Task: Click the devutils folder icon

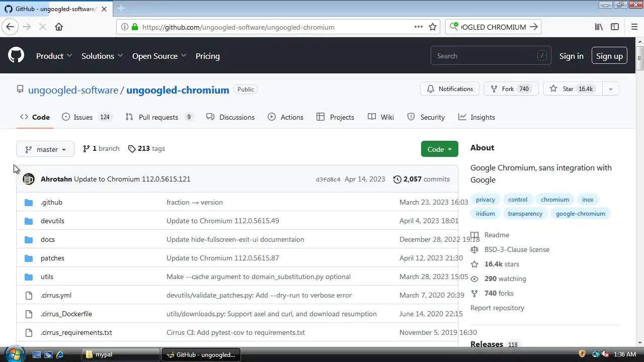Action: coord(29,221)
